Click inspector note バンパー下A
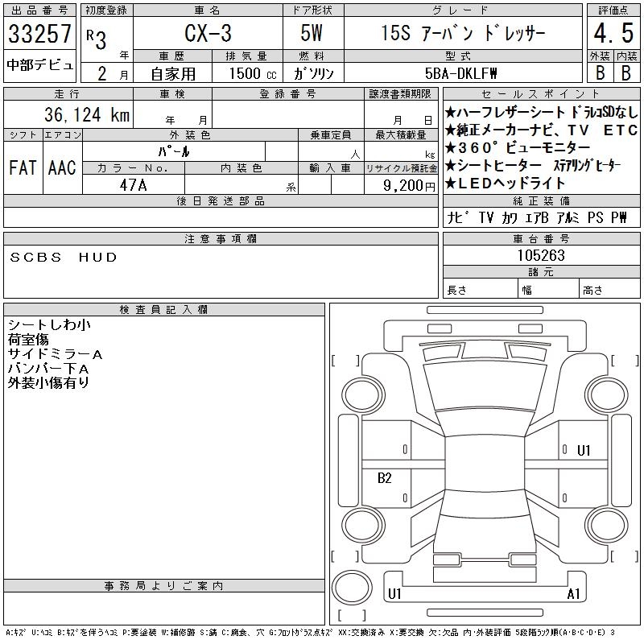Image resolution: width=644 pixels, height=644 pixels. (x=48, y=369)
